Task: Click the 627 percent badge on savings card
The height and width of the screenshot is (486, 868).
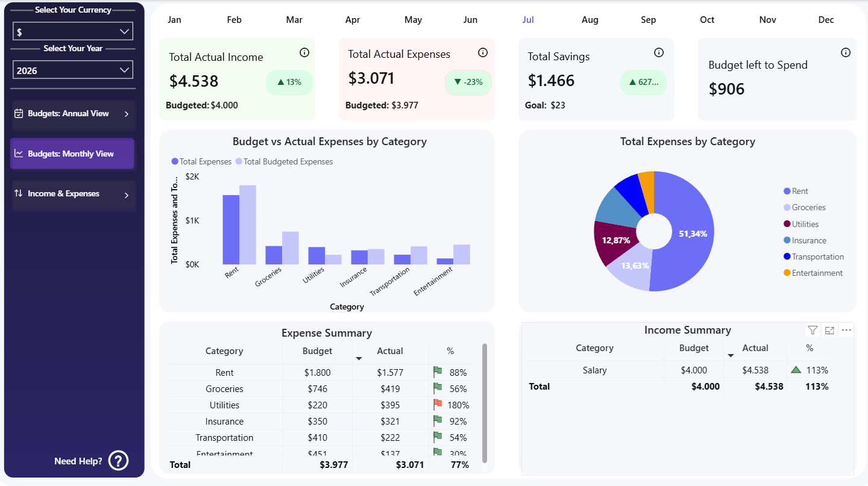Action: pos(644,83)
